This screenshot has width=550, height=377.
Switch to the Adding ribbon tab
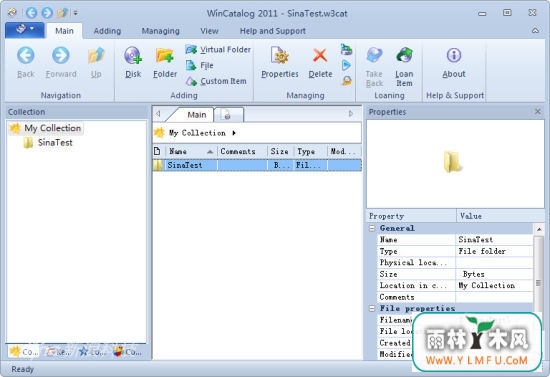[107, 31]
